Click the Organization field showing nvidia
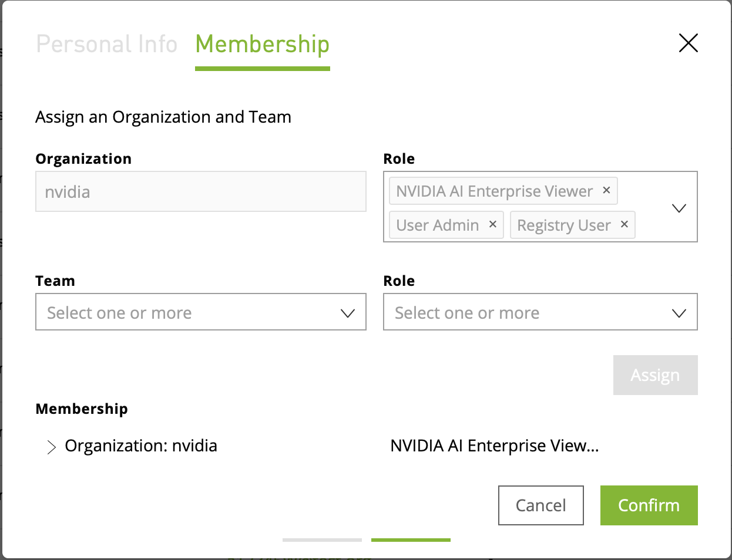 201,191
